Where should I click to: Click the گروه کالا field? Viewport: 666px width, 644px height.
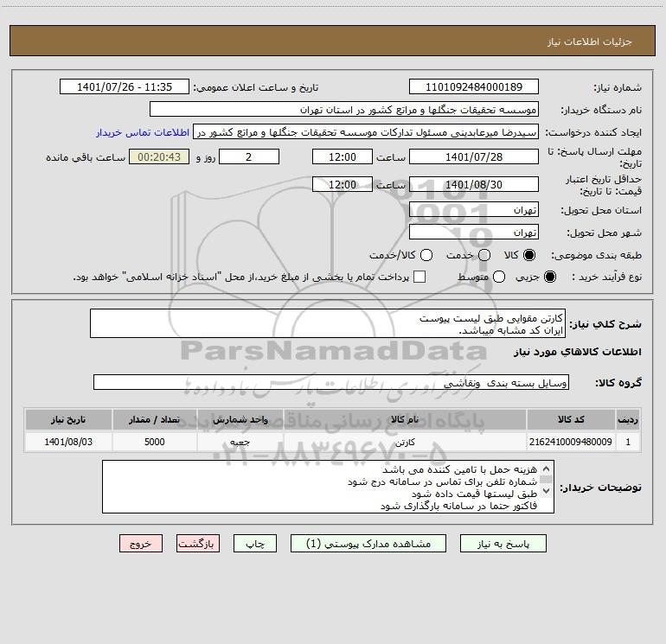(331, 382)
